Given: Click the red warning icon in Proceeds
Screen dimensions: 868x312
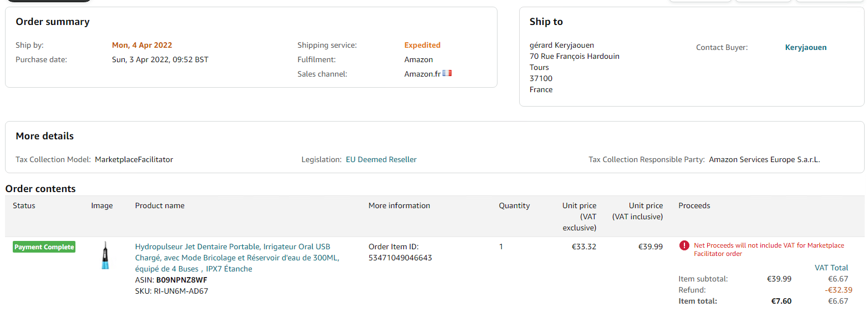Looking at the screenshot, I should point(684,245).
